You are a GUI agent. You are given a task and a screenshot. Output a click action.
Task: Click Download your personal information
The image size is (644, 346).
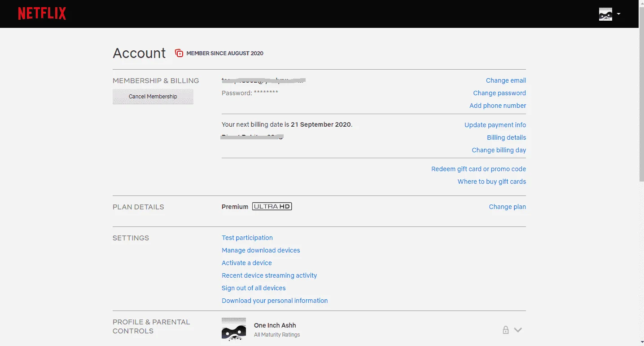coord(275,301)
